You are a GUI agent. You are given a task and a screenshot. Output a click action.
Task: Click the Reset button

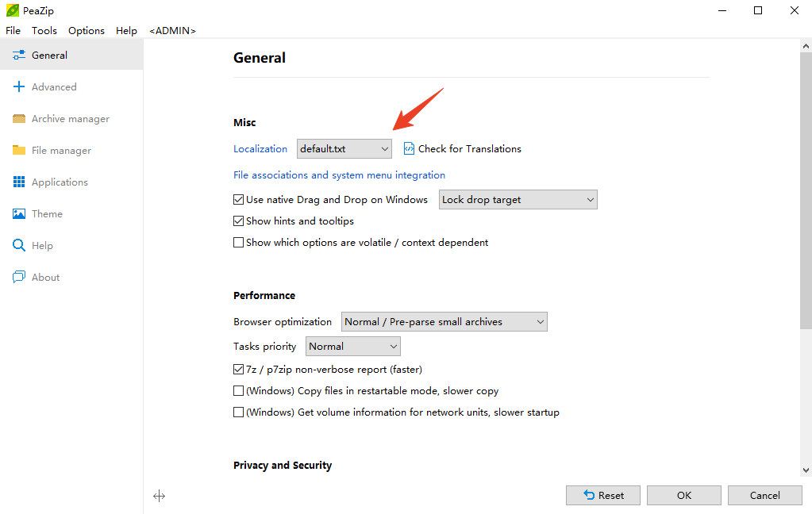pyautogui.click(x=603, y=496)
